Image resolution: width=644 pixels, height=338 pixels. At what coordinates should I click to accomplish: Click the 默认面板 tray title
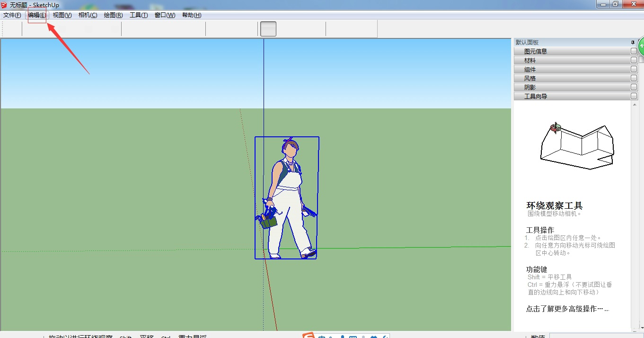click(x=527, y=43)
